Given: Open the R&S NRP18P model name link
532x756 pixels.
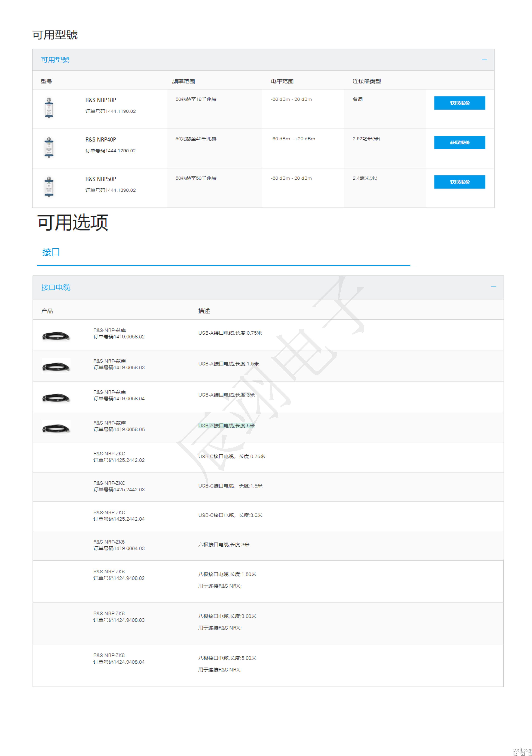Looking at the screenshot, I should click(101, 100).
